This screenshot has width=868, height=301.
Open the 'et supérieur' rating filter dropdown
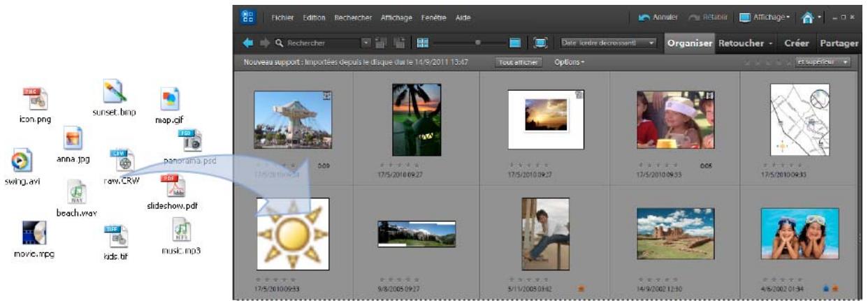click(823, 62)
